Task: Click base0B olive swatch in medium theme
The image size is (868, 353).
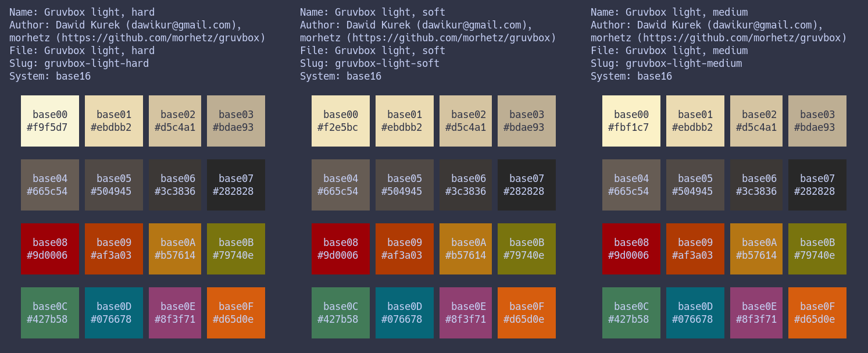Action: 817,249
